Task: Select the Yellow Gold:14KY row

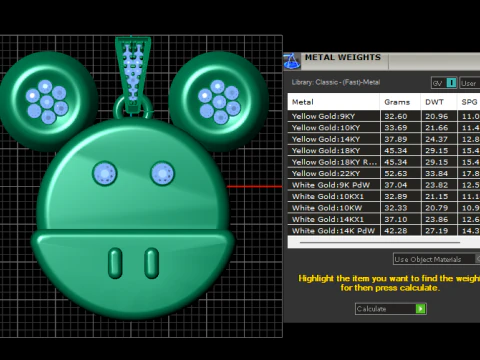Action: (x=384, y=139)
